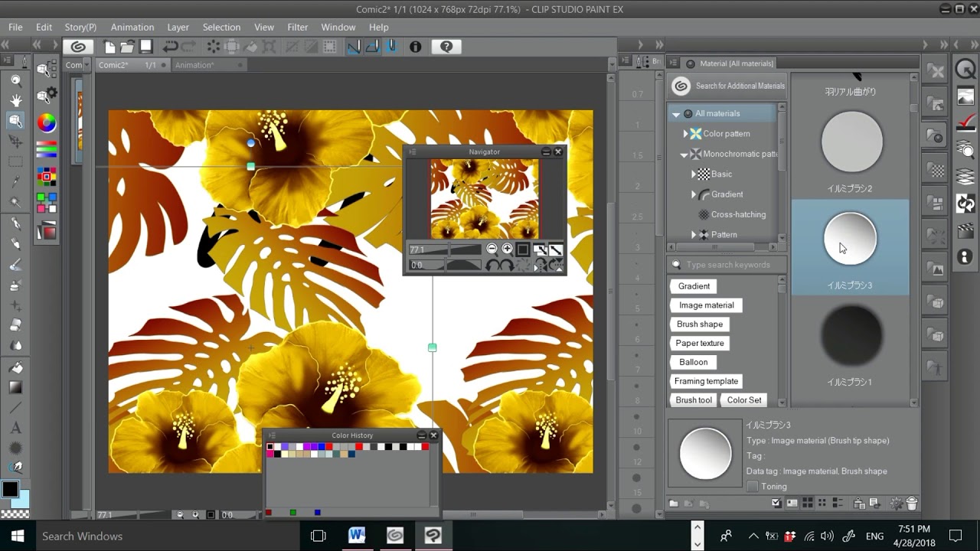Image resolution: width=980 pixels, height=551 pixels.
Task: Filter by the Image material tag
Action: click(707, 305)
